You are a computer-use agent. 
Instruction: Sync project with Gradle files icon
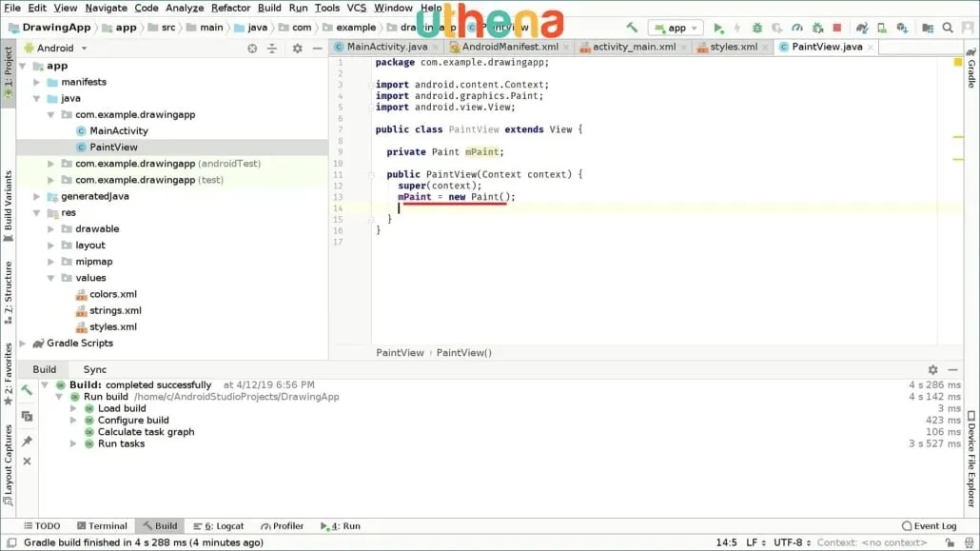862,28
